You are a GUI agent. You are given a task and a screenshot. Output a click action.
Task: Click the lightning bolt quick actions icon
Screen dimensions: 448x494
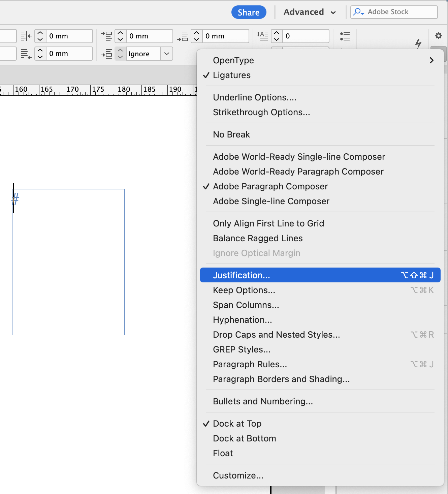(x=419, y=44)
